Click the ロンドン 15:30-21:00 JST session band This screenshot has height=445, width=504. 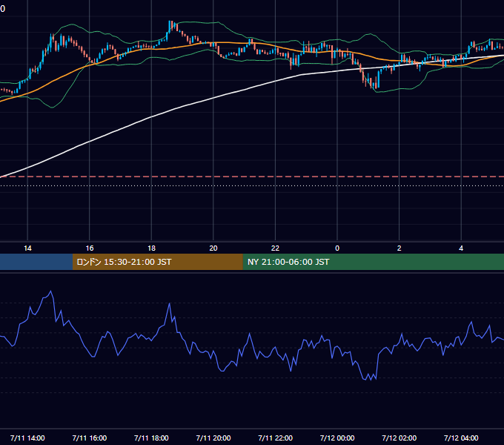point(157,262)
